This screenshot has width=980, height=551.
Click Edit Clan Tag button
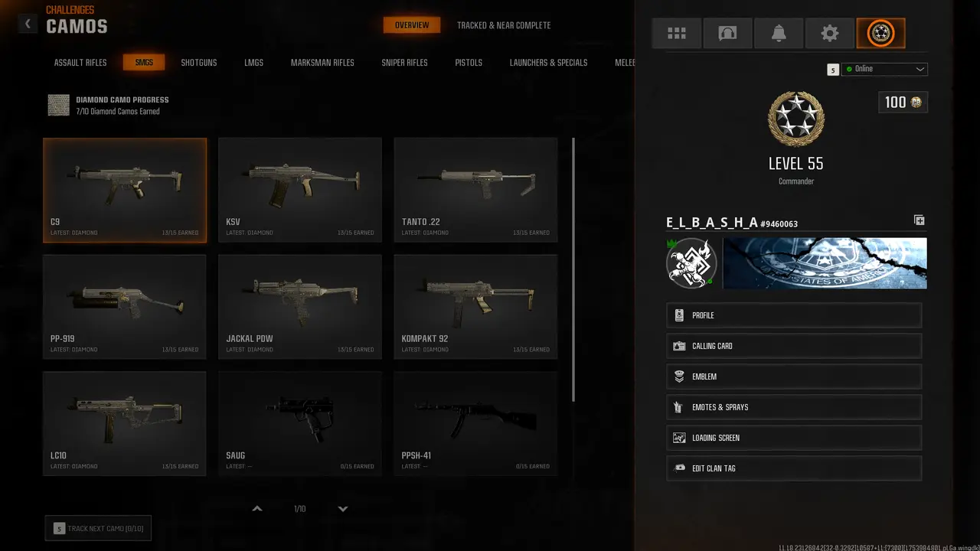(x=794, y=468)
